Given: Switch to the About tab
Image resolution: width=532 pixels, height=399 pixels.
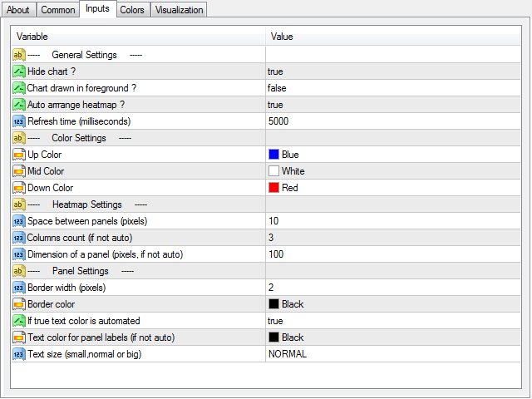Looking at the screenshot, I should (x=18, y=10).
